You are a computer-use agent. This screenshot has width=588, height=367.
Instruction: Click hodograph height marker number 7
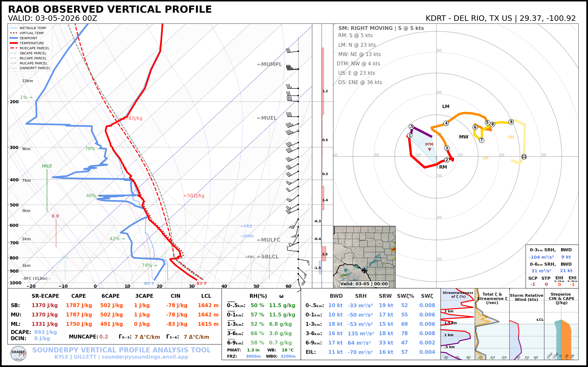click(481, 140)
